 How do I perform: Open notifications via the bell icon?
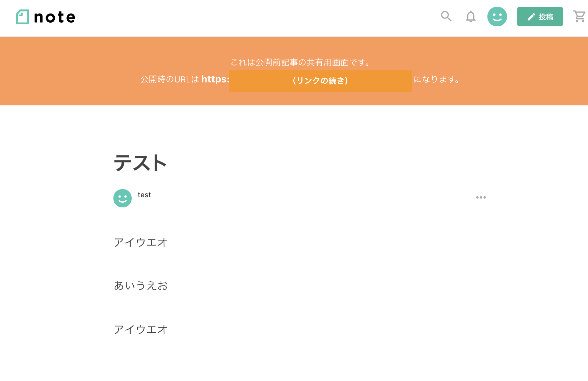pos(471,16)
